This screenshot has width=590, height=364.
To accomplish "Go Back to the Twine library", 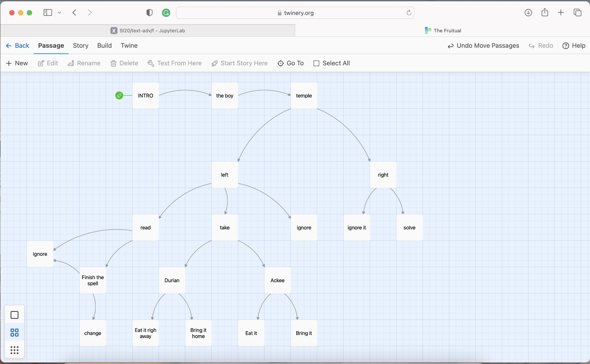I will [17, 46].
